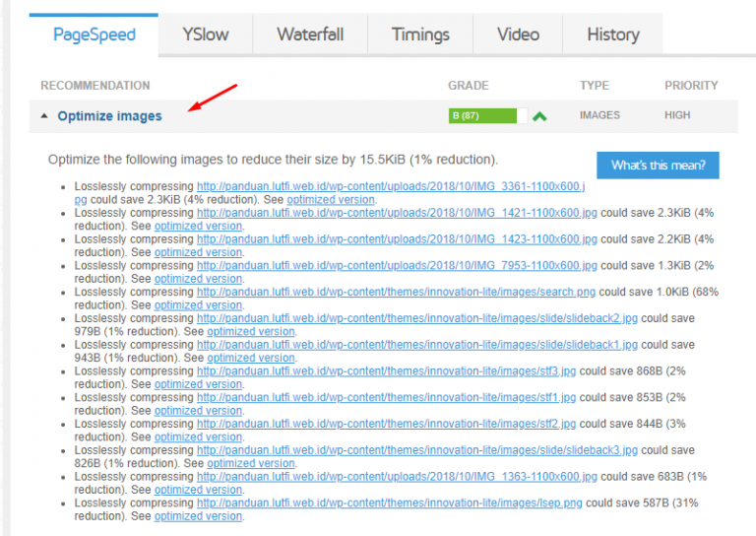Image resolution: width=756 pixels, height=536 pixels.
Task: Open optimized version for IMG_3361 image
Action: pos(331,200)
